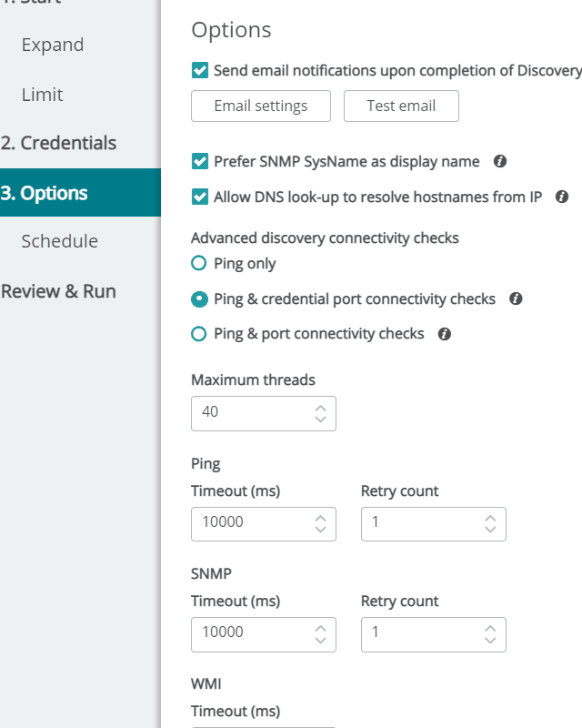Increase Ping timeout value
582x728 pixels.
pos(321,519)
